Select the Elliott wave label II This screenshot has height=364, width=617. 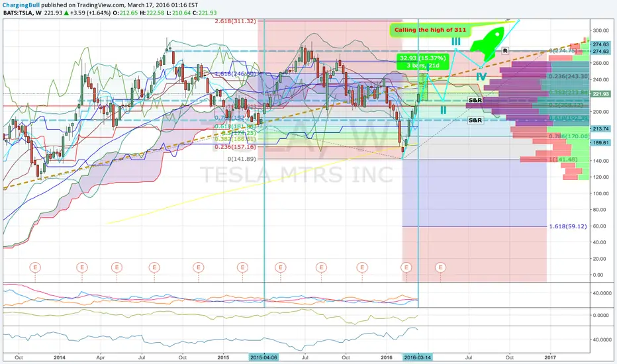click(x=443, y=109)
